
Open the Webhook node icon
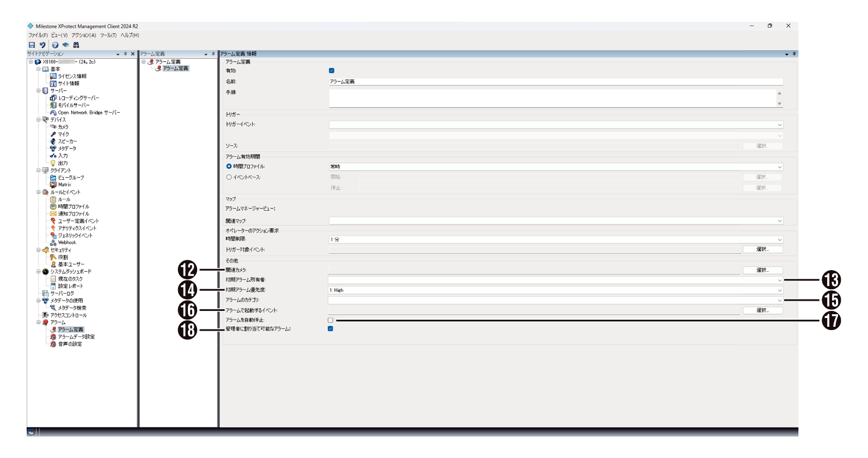pos(53,243)
